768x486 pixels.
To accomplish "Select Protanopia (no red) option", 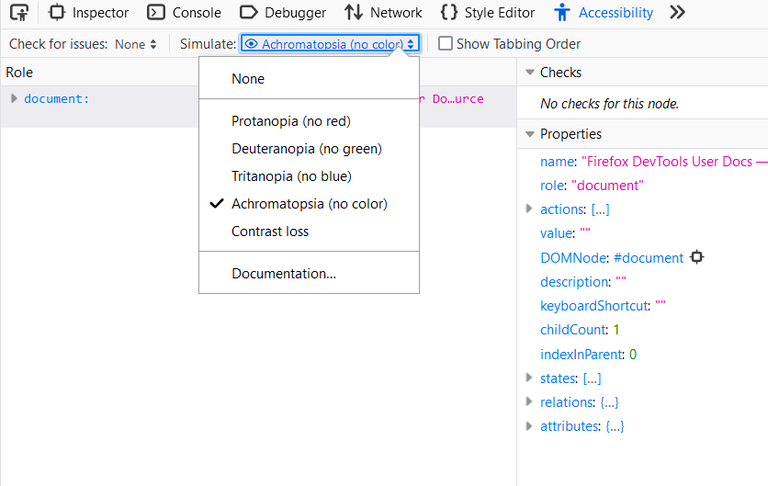I will tap(291, 121).
